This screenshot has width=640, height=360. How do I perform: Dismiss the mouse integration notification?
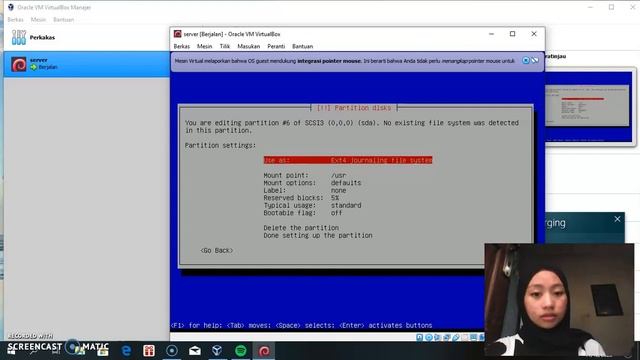pos(526,60)
